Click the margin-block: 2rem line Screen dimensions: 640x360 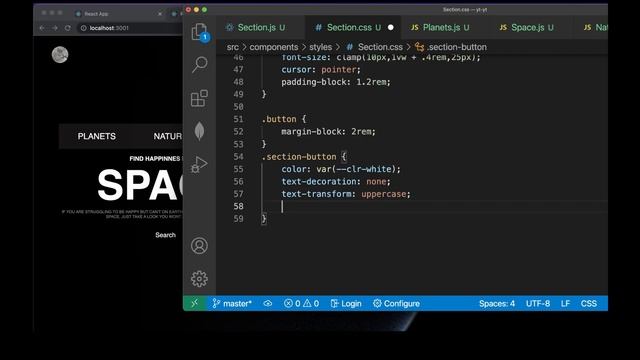(328, 131)
